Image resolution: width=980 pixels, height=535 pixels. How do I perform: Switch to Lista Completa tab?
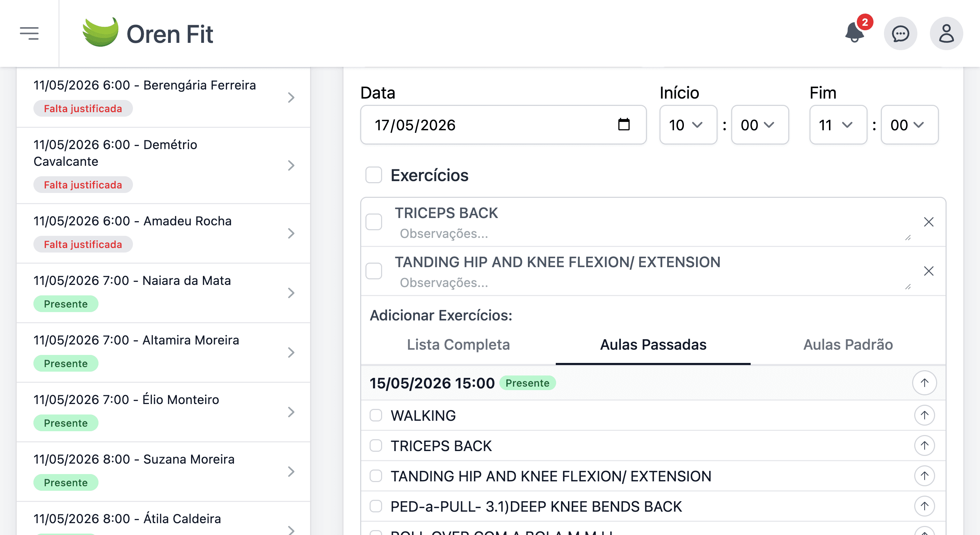coord(458,344)
